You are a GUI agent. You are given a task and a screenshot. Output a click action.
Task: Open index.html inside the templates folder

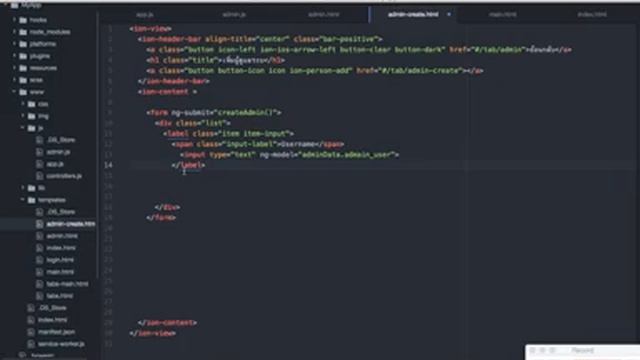point(60,248)
